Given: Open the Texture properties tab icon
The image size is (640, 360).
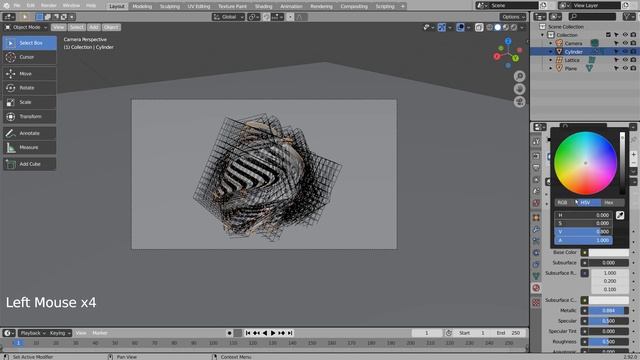Looking at the screenshot, I should tap(536, 302).
